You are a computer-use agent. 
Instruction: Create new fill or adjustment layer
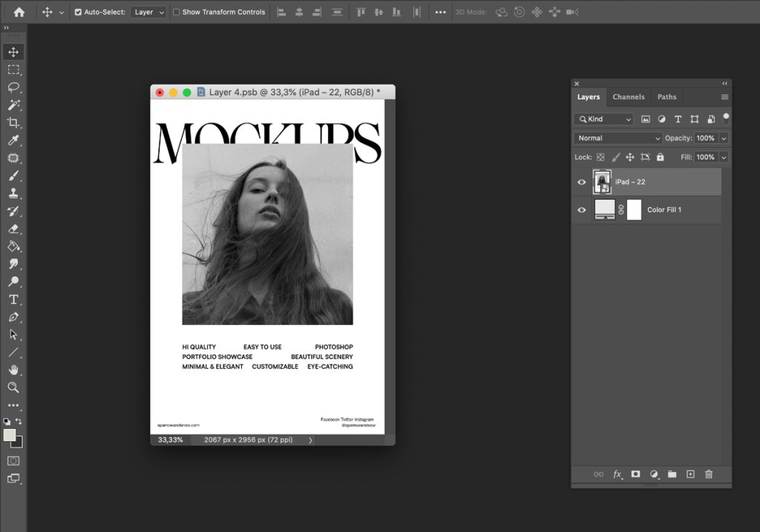point(654,474)
